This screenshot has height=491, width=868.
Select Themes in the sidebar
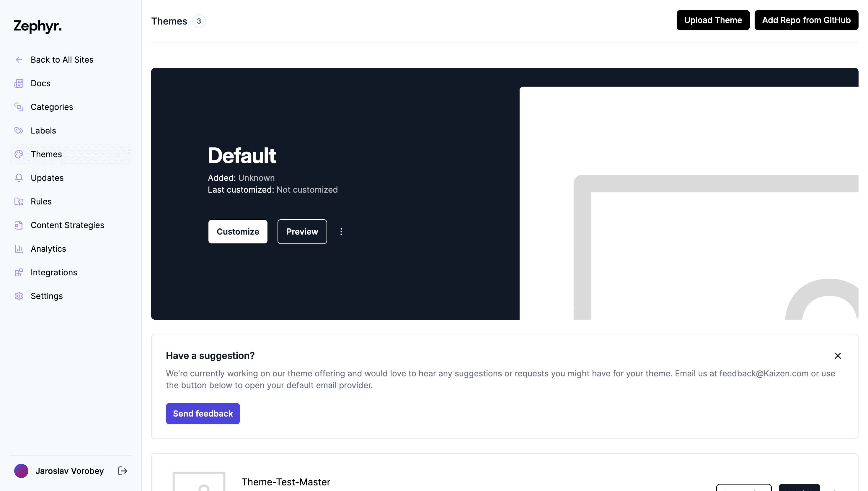(x=46, y=154)
